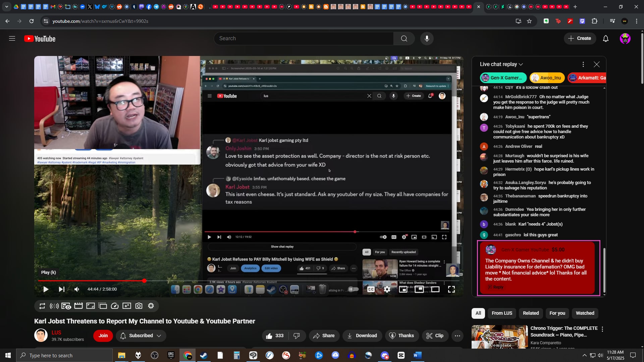Close the live chat replay panel
The height and width of the screenshot is (362, 644).
[x=596, y=64]
